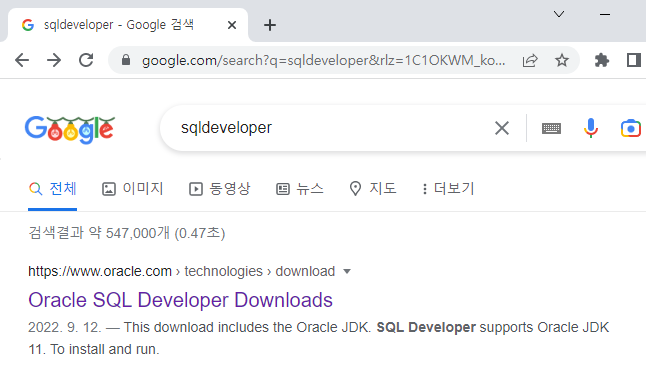Close the sqldeveloper Google search tab
Viewport: 646px width, 379px height.
pos(232,25)
